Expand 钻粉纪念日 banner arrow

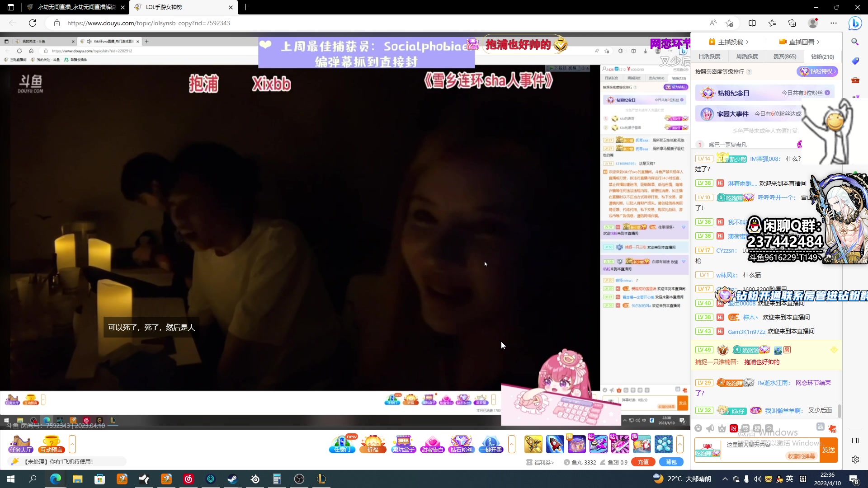(827, 93)
